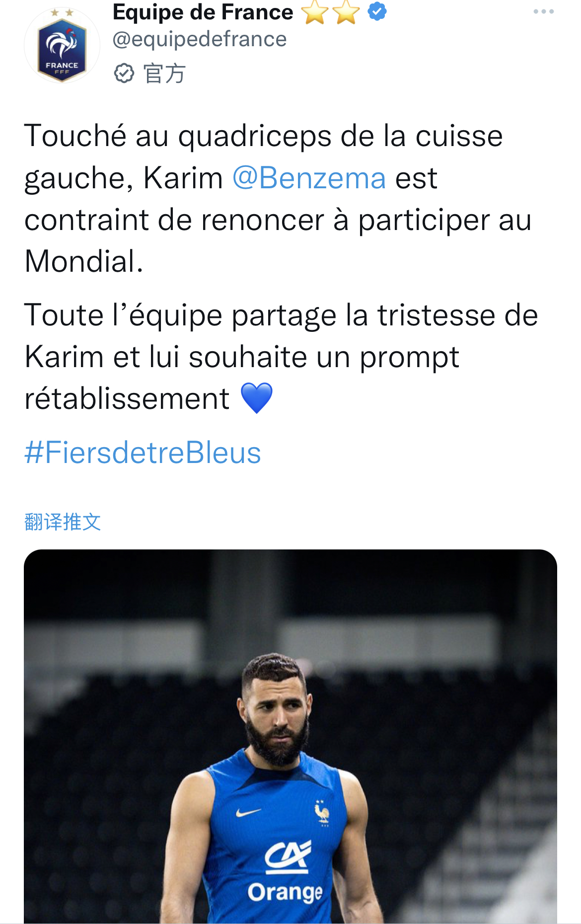581x924 pixels.
Task: Click the Nike swoosh on the jersey
Action: [248, 812]
